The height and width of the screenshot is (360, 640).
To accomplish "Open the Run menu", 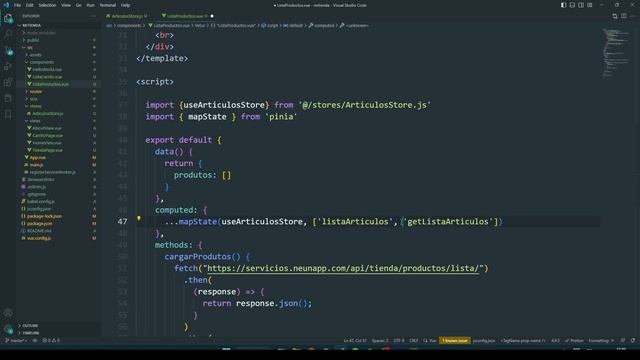I will [x=91, y=5].
